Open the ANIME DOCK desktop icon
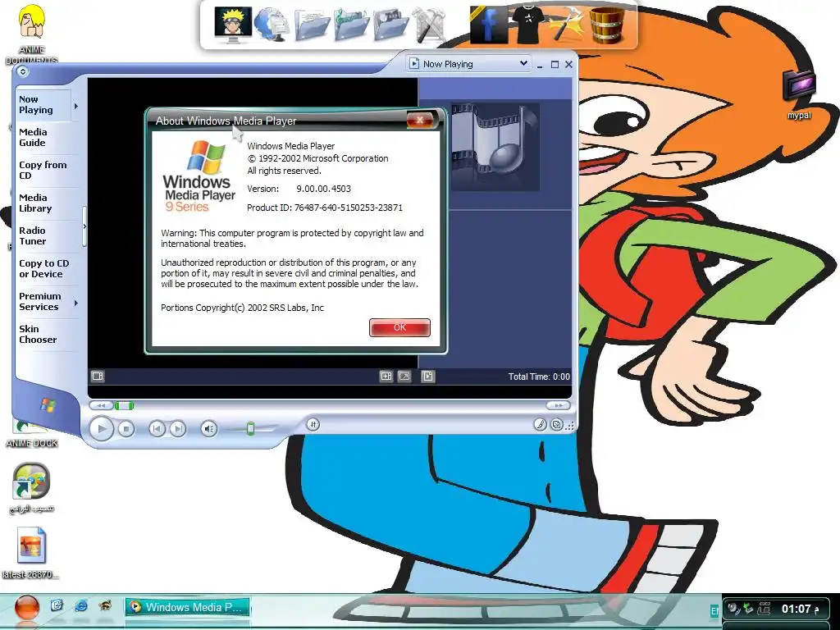Image resolution: width=840 pixels, height=630 pixels. (32, 433)
